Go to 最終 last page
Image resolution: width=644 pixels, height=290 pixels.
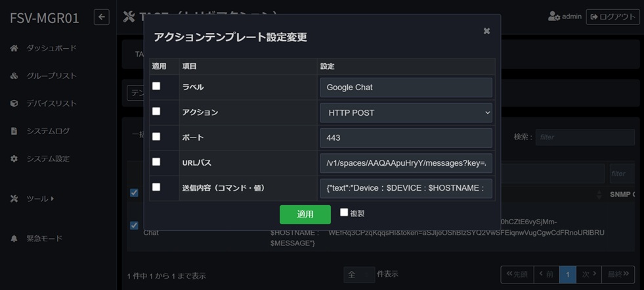(x=618, y=274)
